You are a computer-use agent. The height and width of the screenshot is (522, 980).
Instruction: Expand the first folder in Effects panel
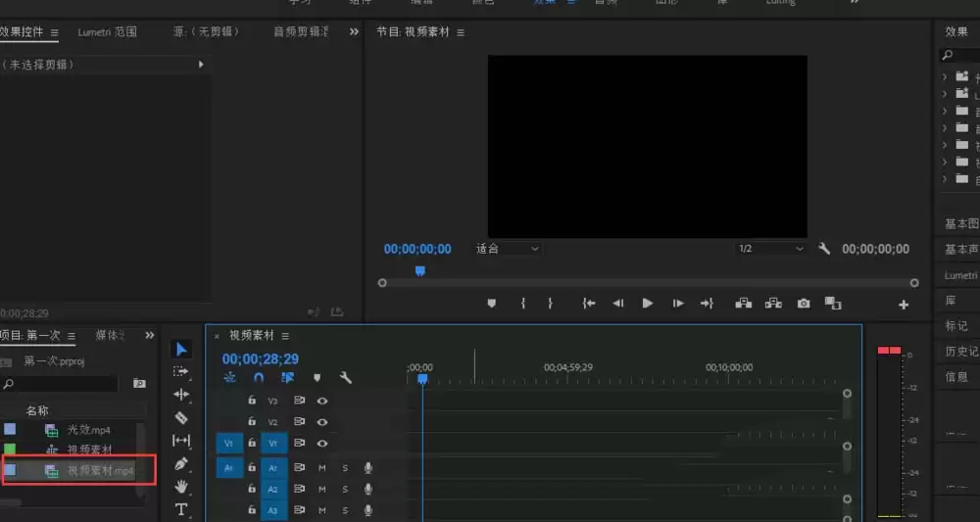click(x=944, y=76)
